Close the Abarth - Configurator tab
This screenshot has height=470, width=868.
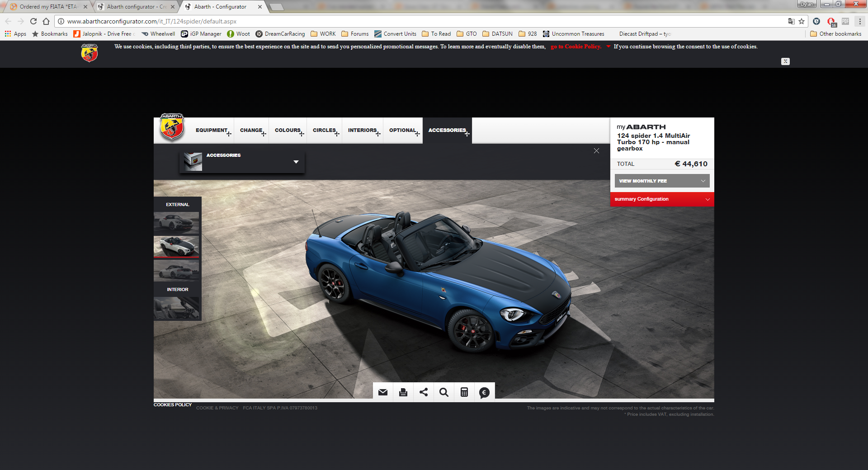click(x=260, y=7)
